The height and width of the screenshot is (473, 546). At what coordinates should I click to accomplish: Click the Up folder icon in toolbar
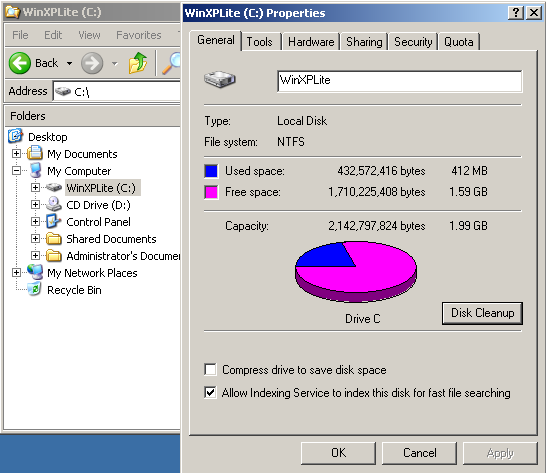point(138,63)
